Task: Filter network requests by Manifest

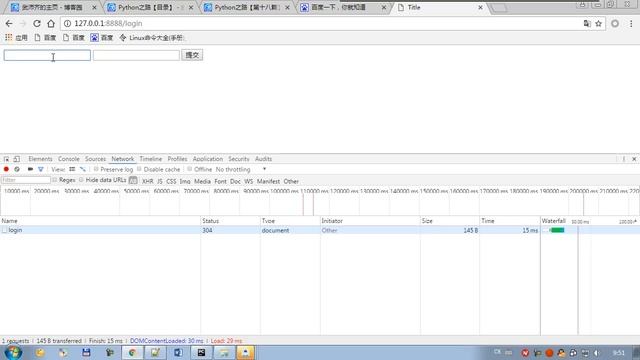Action: tap(268, 181)
